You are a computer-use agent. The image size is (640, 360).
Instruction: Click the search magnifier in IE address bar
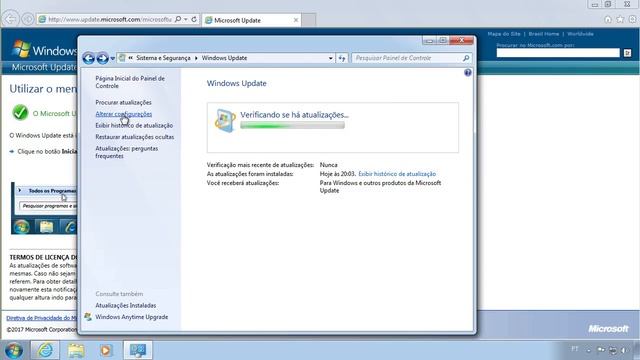pyautogui.click(x=178, y=19)
